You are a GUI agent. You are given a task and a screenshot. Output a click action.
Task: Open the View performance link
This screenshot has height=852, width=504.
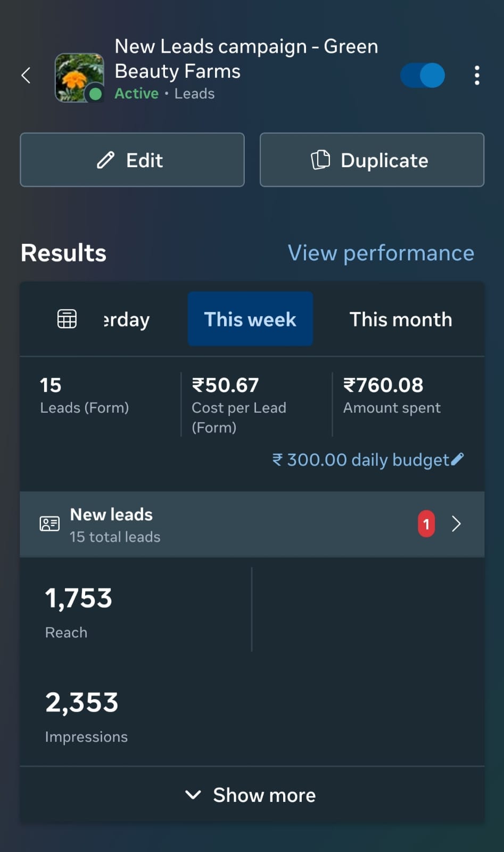click(381, 253)
